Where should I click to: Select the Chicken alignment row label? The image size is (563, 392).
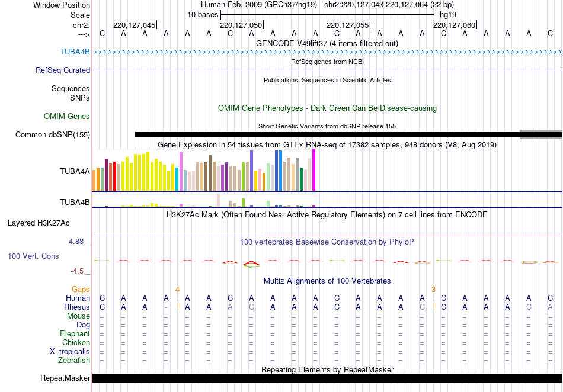tap(76, 342)
